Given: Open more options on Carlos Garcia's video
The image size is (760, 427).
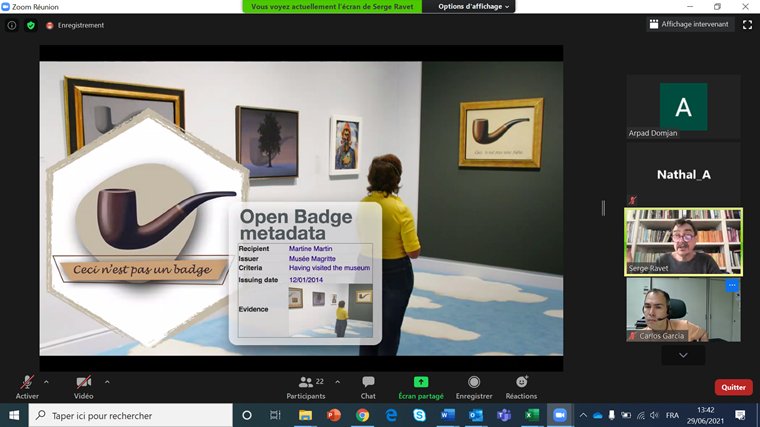Looking at the screenshot, I should point(731,286).
